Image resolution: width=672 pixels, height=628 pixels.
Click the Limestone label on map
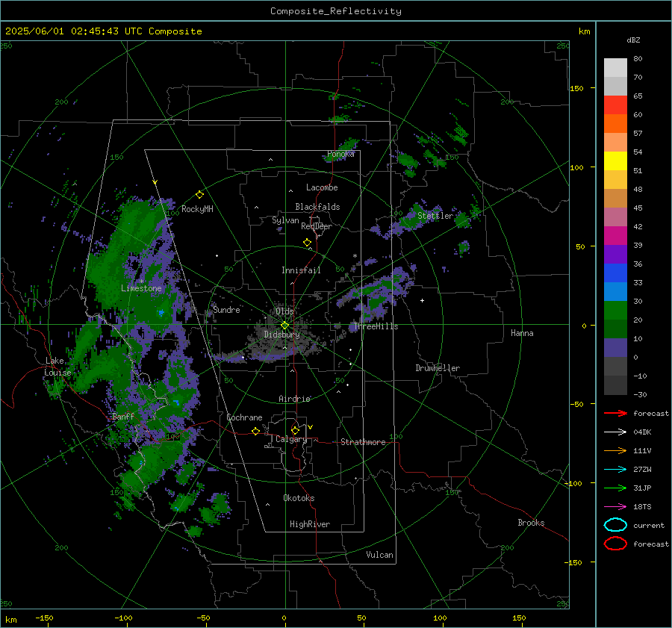coord(141,288)
